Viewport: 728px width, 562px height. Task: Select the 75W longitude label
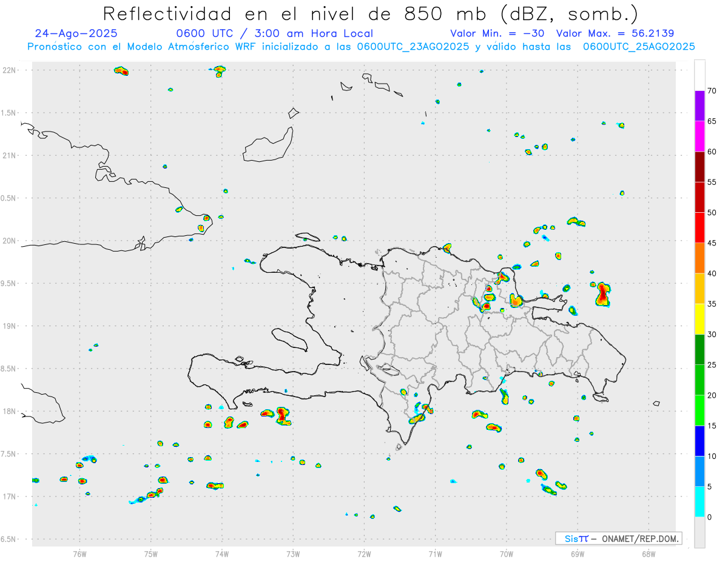(x=150, y=554)
